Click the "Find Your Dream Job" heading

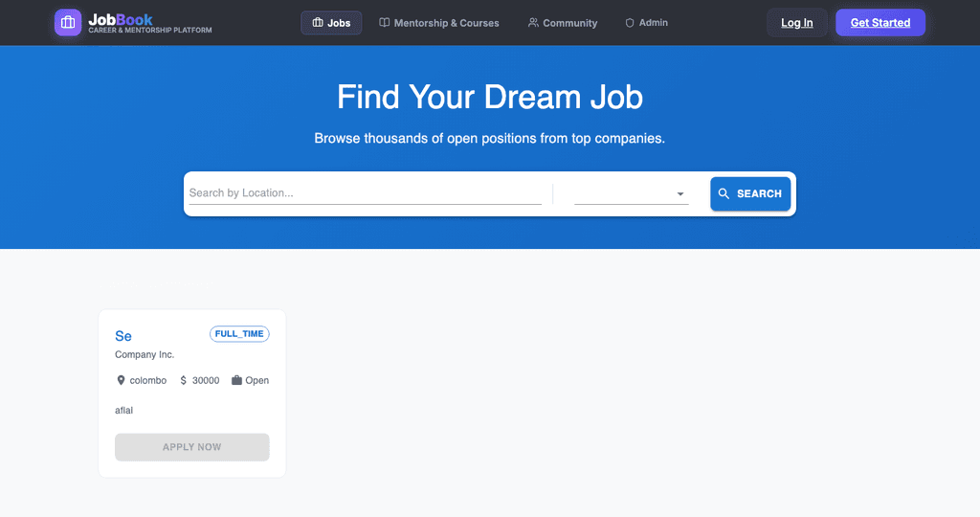click(x=490, y=97)
